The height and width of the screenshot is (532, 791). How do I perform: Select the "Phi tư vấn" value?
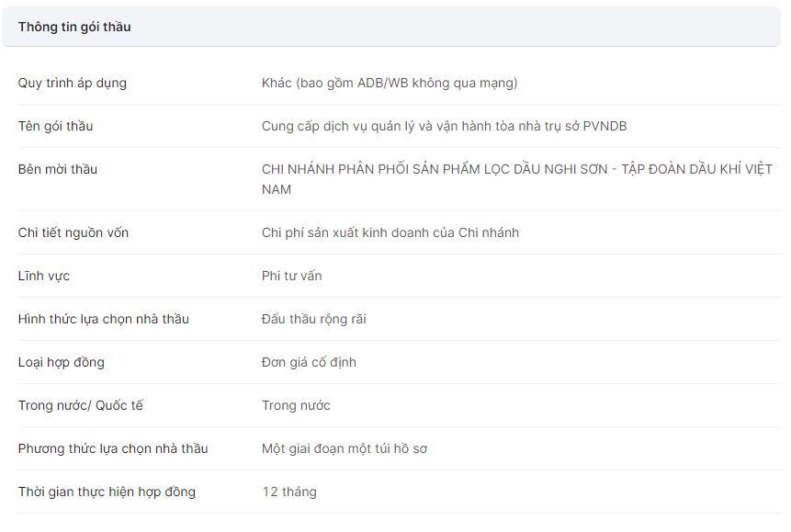pyautogui.click(x=291, y=276)
